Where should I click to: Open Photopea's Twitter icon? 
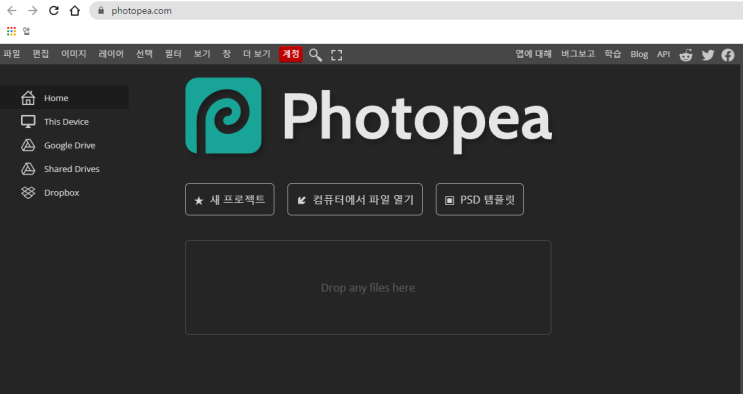(708, 55)
